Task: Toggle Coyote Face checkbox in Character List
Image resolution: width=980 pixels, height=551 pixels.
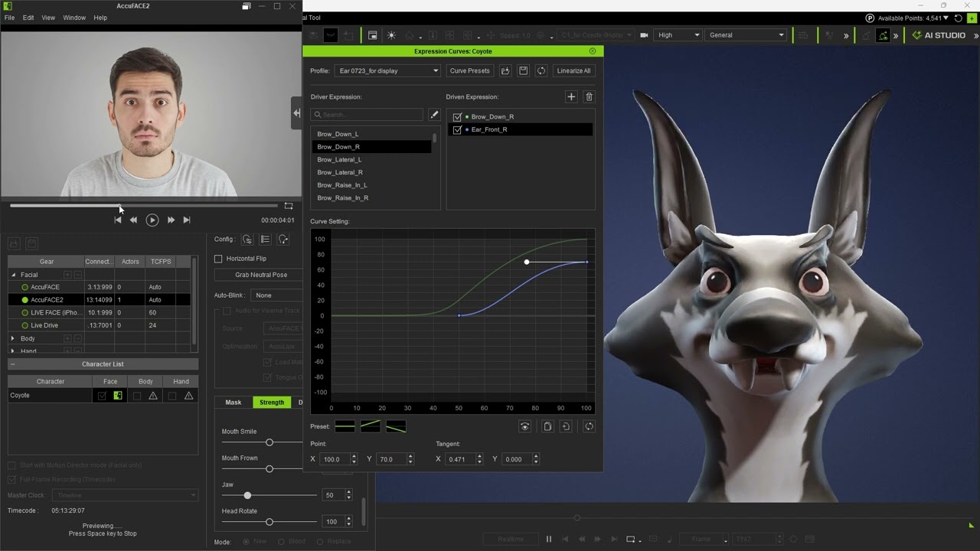Action: (x=102, y=396)
